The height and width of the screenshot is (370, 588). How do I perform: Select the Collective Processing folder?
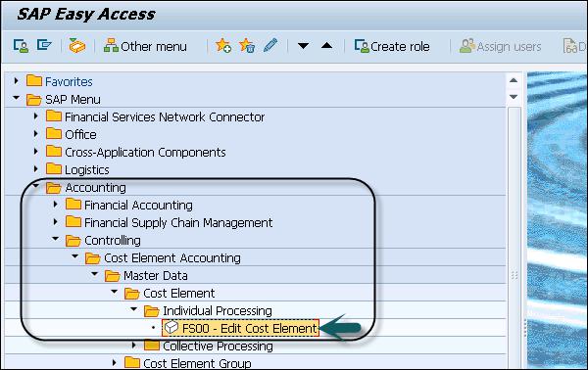coord(218,347)
